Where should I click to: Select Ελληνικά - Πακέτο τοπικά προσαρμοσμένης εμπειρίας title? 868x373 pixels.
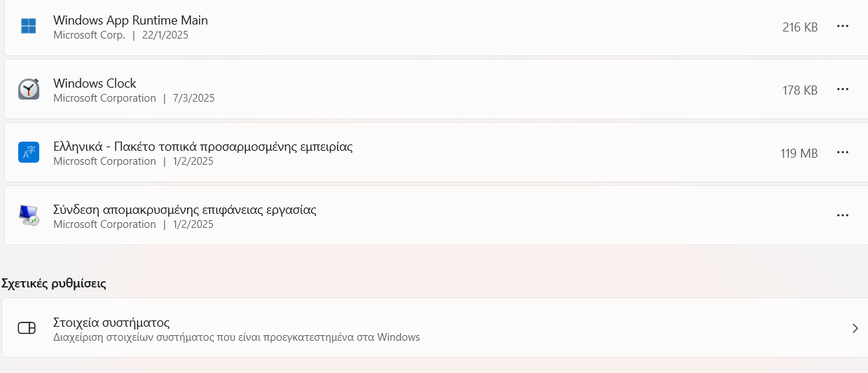pos(203,147)
